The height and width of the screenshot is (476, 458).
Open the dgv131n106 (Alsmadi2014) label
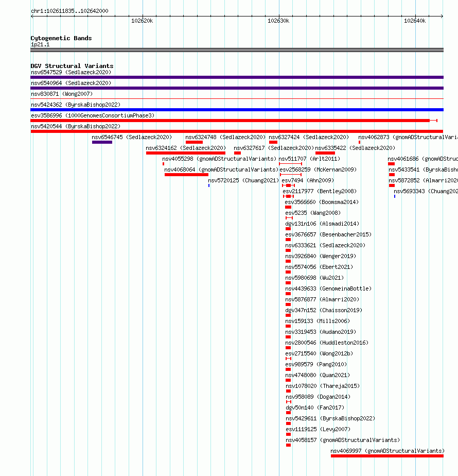pos(323,224)
